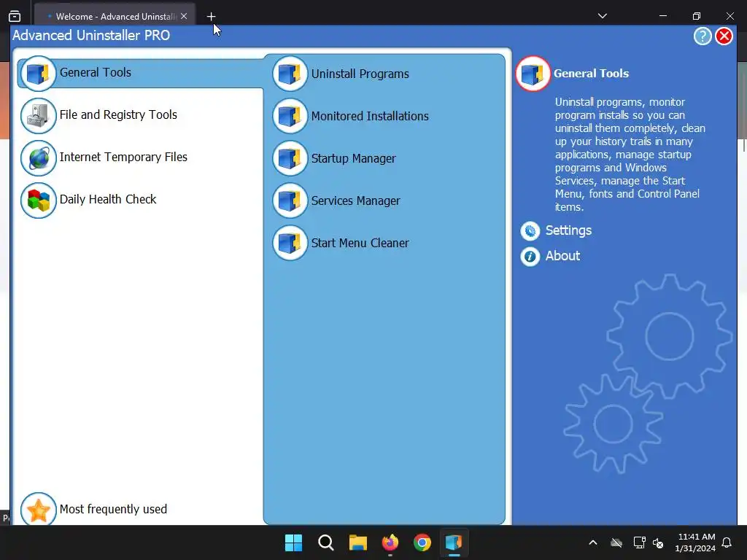This screenshot has height=560, width=747.
Task: Click the Startup Manager icon
Action: 290,158
